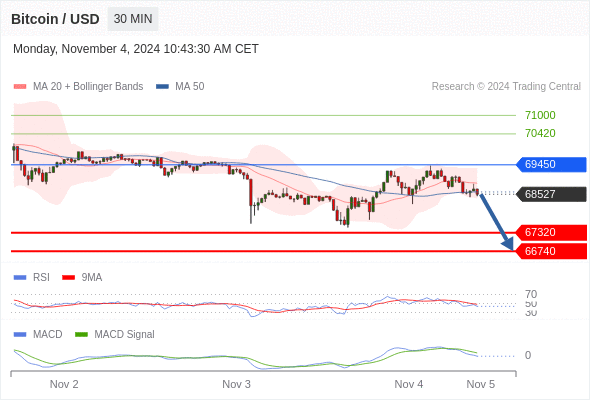This screenshot has width=590, height=400.
Task: Click the red 67320 support price tag
Action: (551, 232)
